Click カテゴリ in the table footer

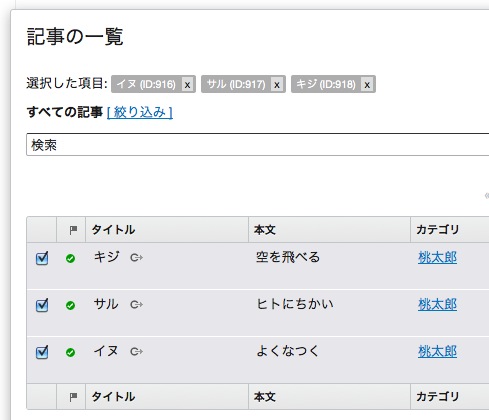click(x=438, y=397)
